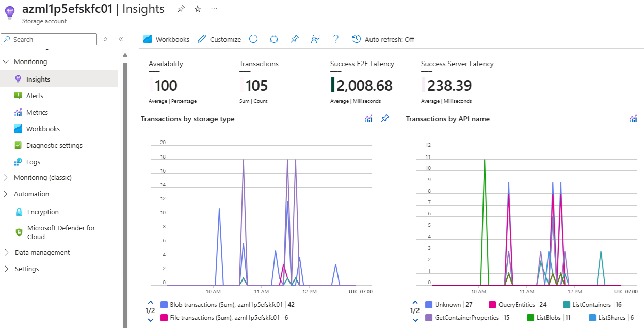Refresh the Insights workbook data
The height and width of the screenshot is (328, 644).
point(253,39)
